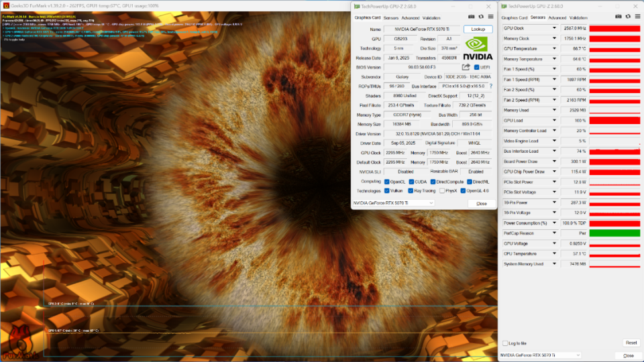The height and width of the screenshot is (362, 644).
Task: Toggle the DirectML checkbox
Action: point(469,182)
